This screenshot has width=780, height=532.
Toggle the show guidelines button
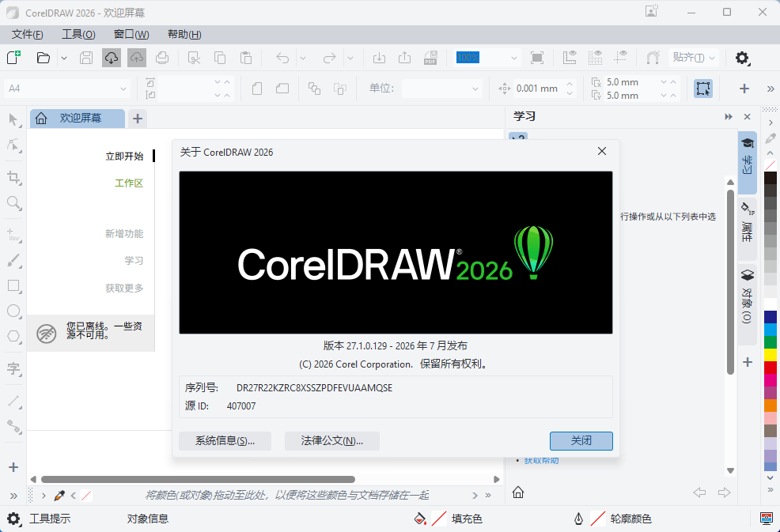tap(620, 58)
